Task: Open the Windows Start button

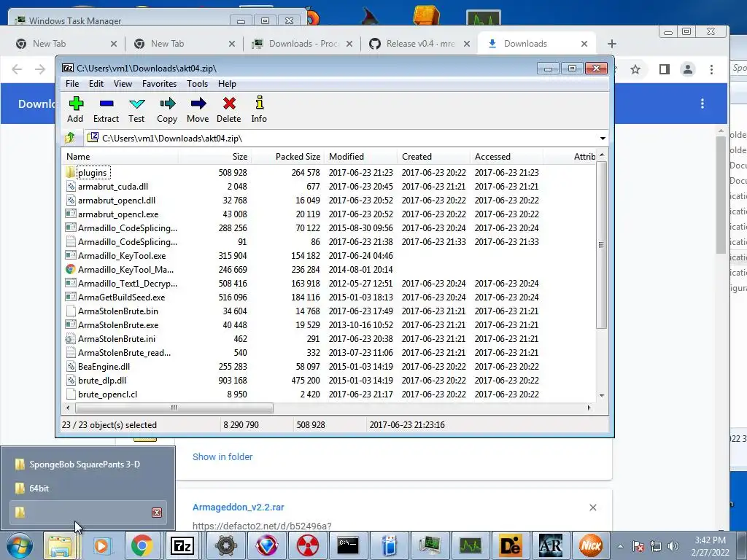Action: coord(20,545)
